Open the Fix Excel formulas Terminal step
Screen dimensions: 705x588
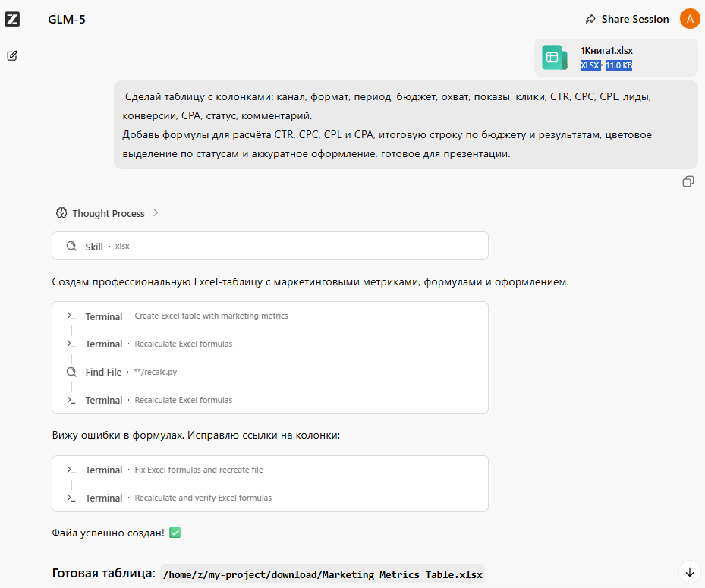269,470
